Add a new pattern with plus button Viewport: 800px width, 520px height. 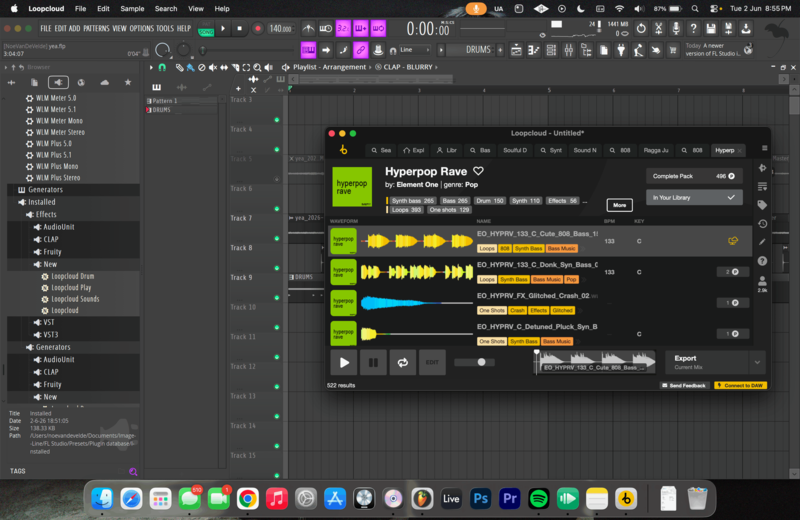coord(500,50)
